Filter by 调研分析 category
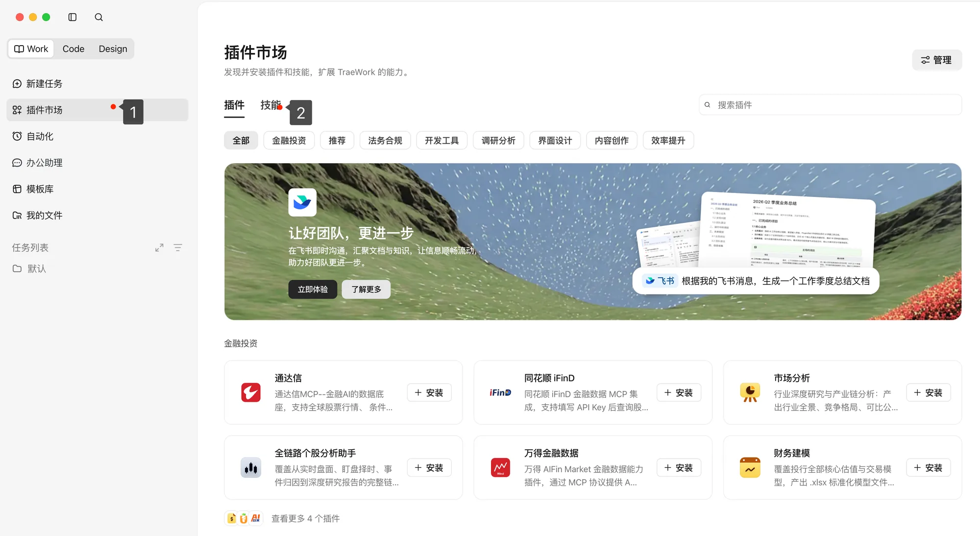 pos(498,141)
